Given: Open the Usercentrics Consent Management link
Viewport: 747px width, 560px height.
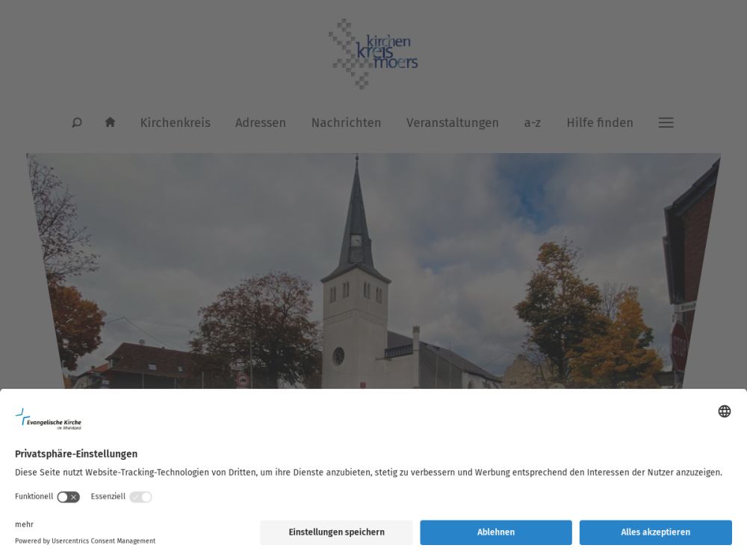Looking at the screenshot, I should tap(103, 541).
